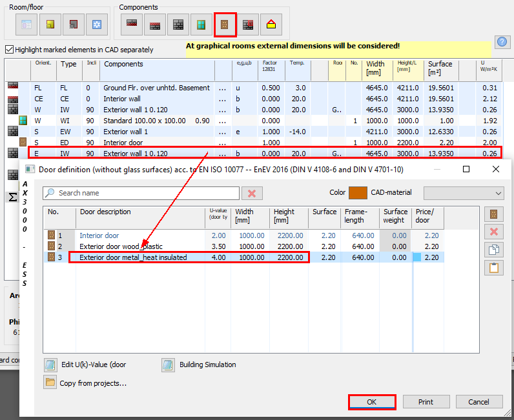Click the Building Simulation notebook icon
The width and height of the screenshot is (514, 420).
(168, 365)
